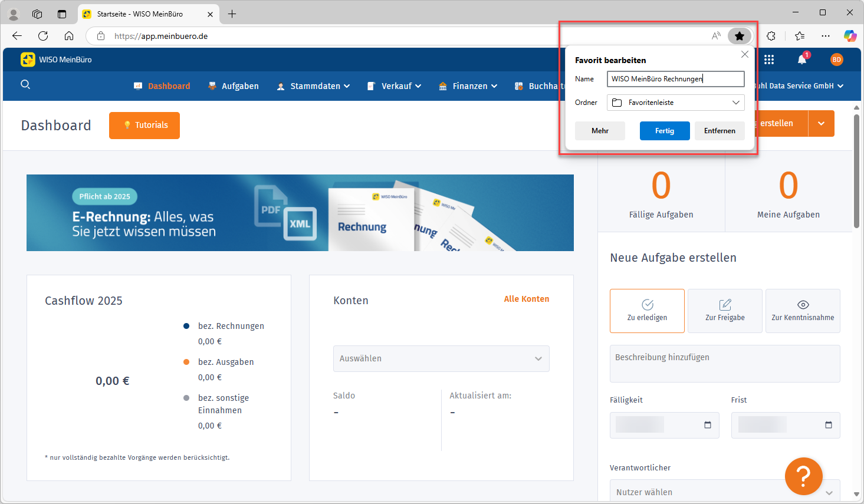This screenshot has width=864, height=504.
Task: Click the lock site info icon
Action: 101,36
